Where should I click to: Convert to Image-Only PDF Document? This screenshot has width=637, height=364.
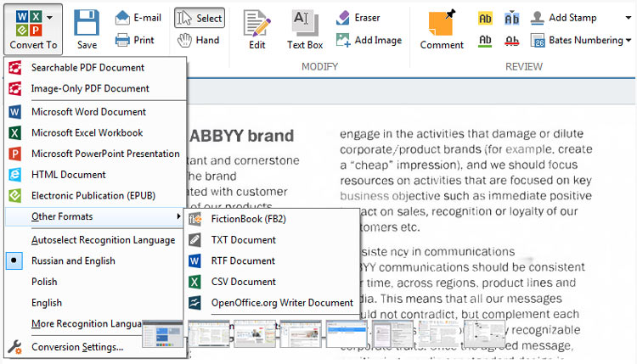click(96, 88)
